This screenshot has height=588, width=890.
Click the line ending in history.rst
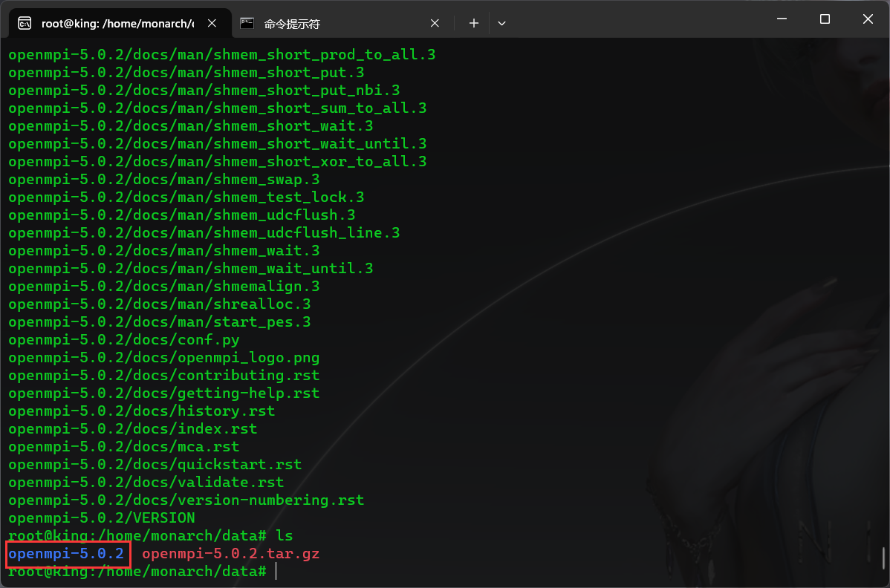pyautogui.click(x=141, y=411)
